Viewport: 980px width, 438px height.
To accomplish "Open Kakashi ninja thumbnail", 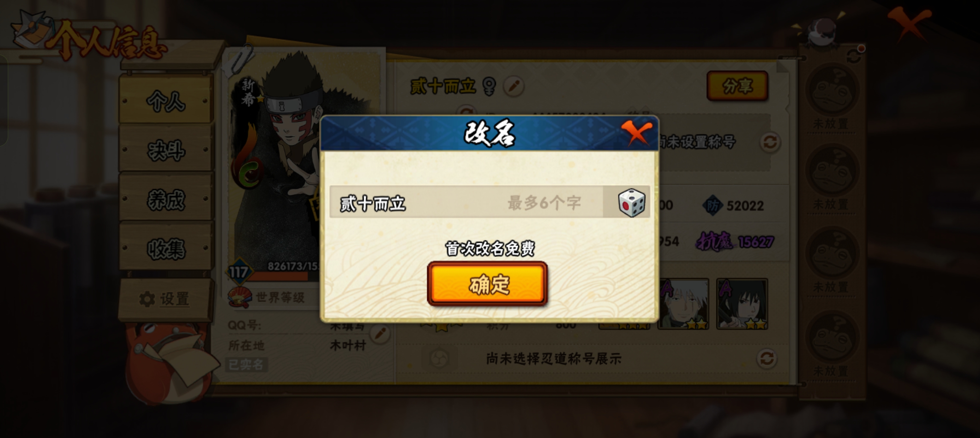I will tap(683, 303).
